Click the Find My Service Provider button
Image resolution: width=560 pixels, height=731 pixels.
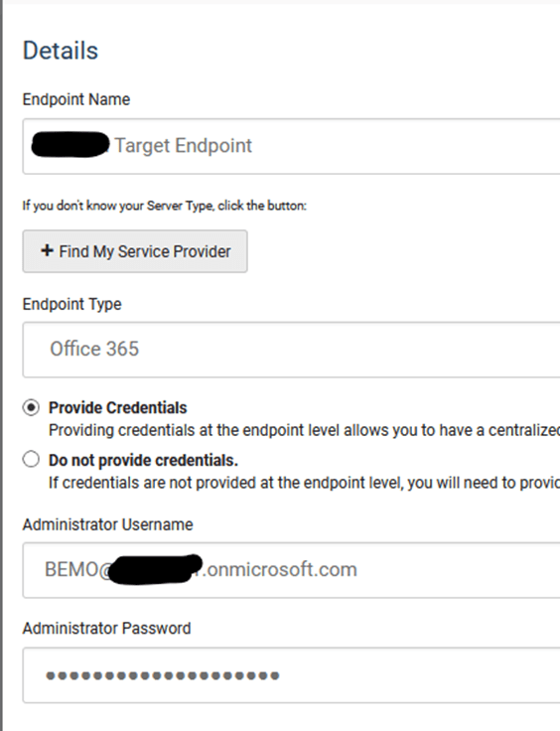point(135,251)
